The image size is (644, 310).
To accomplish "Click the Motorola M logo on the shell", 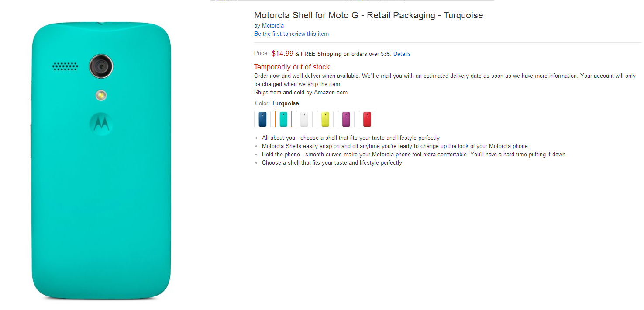I will [101, 124].
